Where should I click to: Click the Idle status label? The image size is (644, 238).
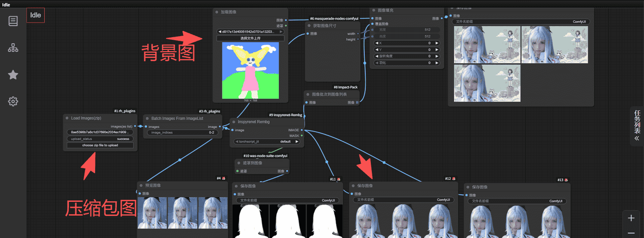pyautogui.click(x=36, y=15)
